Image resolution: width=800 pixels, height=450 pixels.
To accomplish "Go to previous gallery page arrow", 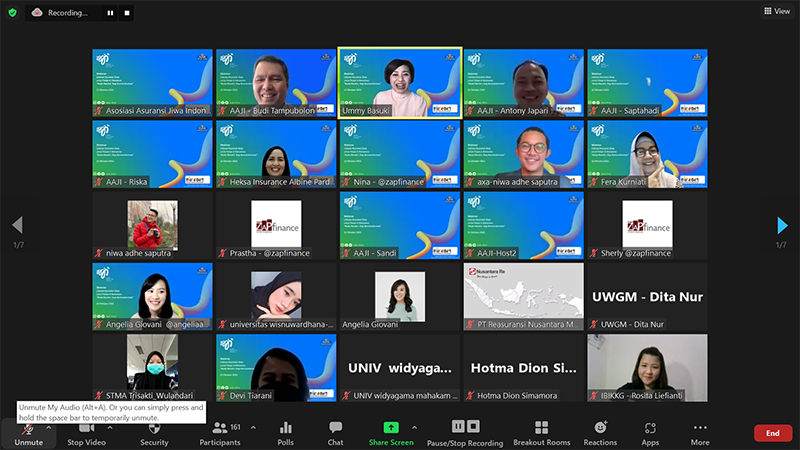I will coord(18,225).
